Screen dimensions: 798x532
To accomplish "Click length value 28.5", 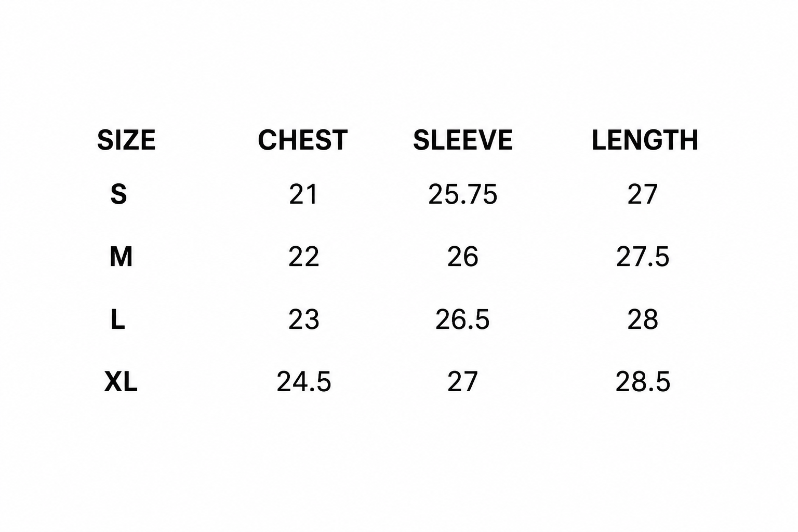I will pos(643,382).
